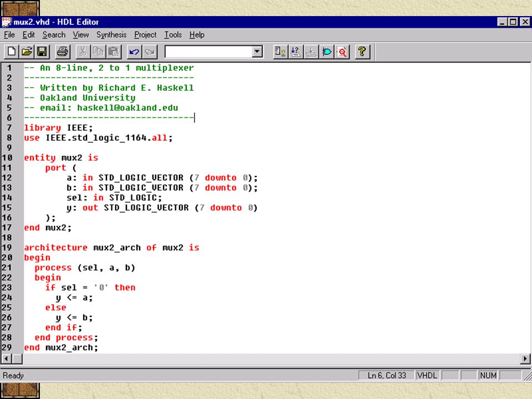The image size is (532, 399).
Task: Close the HDL Editor window
Action: click(525, 22)
